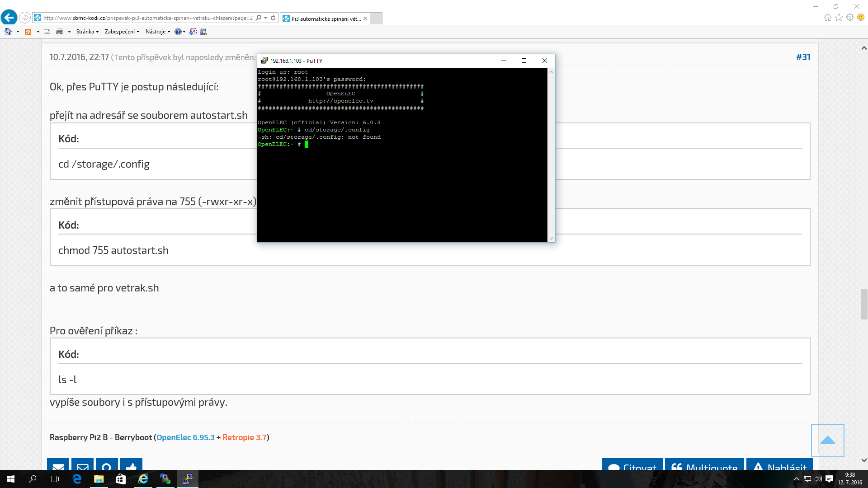
Task: Open Internet Explorer icon in taskbar
Action: pos(143,479)
